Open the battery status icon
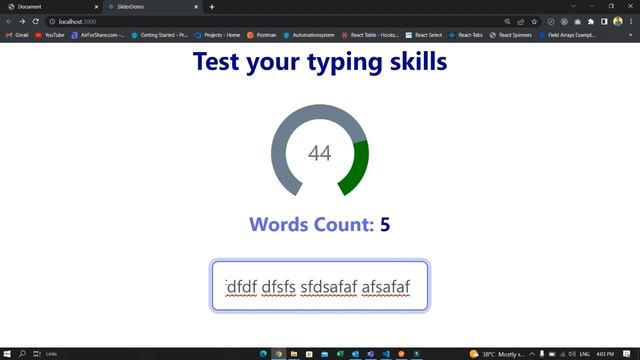Viewport: 640px width, 360px height. click(x=552, y=354)
